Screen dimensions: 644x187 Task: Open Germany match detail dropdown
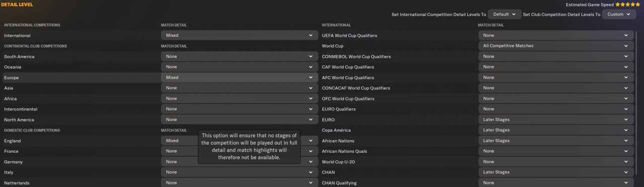[x=239, y=162]
